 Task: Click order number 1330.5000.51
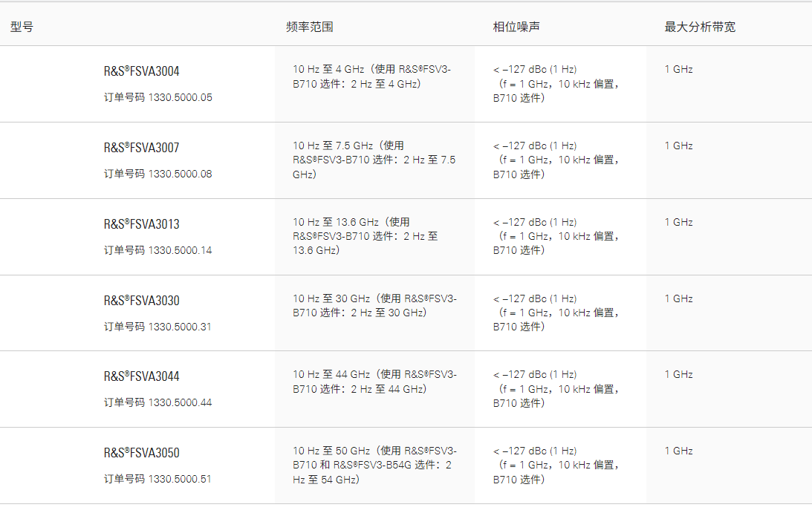pos(157,479)
